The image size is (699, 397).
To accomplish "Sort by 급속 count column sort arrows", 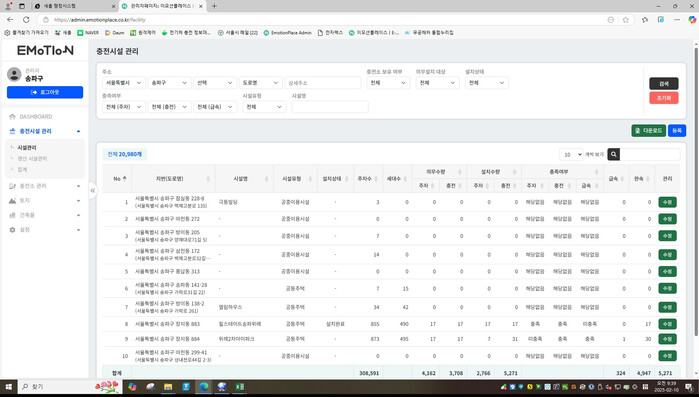I will [x=623, y=179].
